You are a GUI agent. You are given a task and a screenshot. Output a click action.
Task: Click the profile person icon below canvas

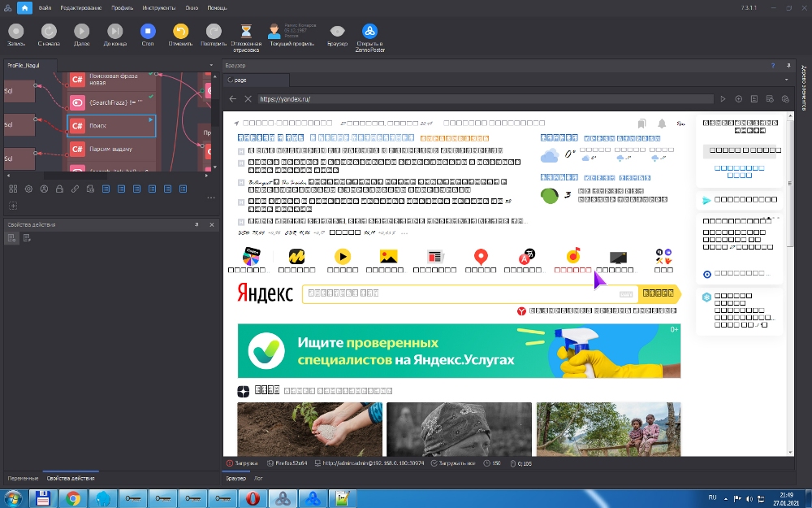click(x=44, y=189)
